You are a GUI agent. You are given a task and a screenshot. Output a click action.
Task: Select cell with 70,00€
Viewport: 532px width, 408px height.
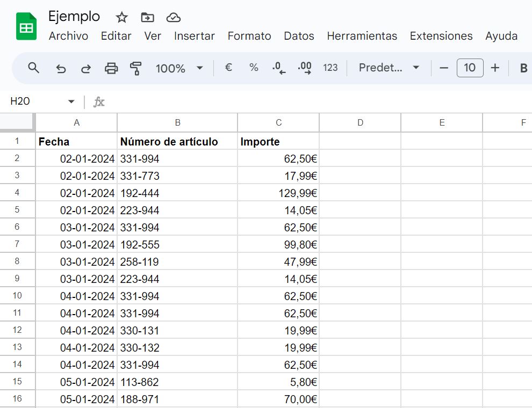pyautogui.click(x=278, y=399)
